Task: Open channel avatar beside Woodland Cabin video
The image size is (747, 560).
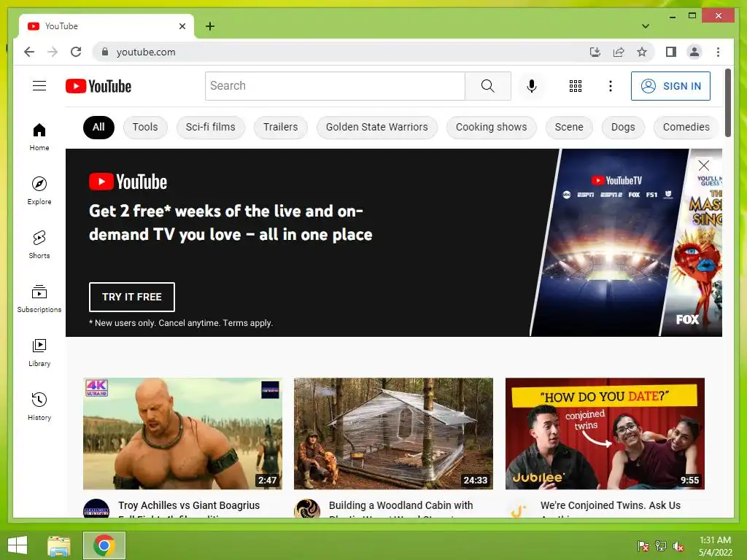Action: click(307, 508)
